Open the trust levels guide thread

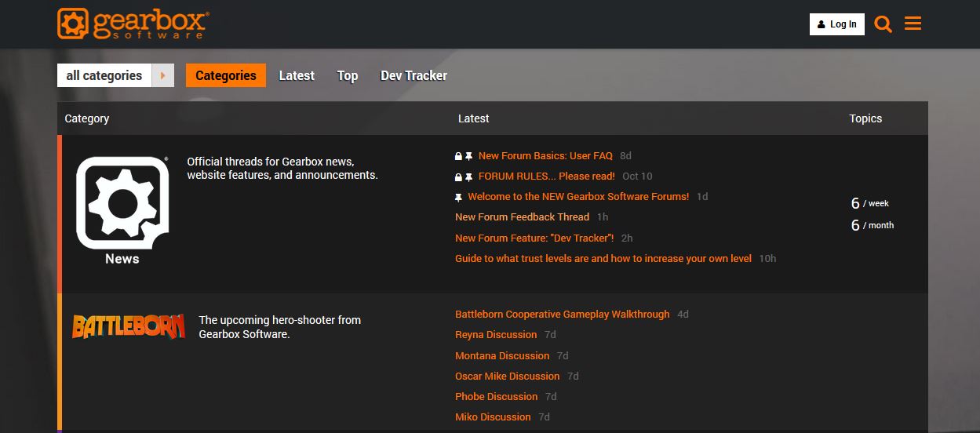603,258
